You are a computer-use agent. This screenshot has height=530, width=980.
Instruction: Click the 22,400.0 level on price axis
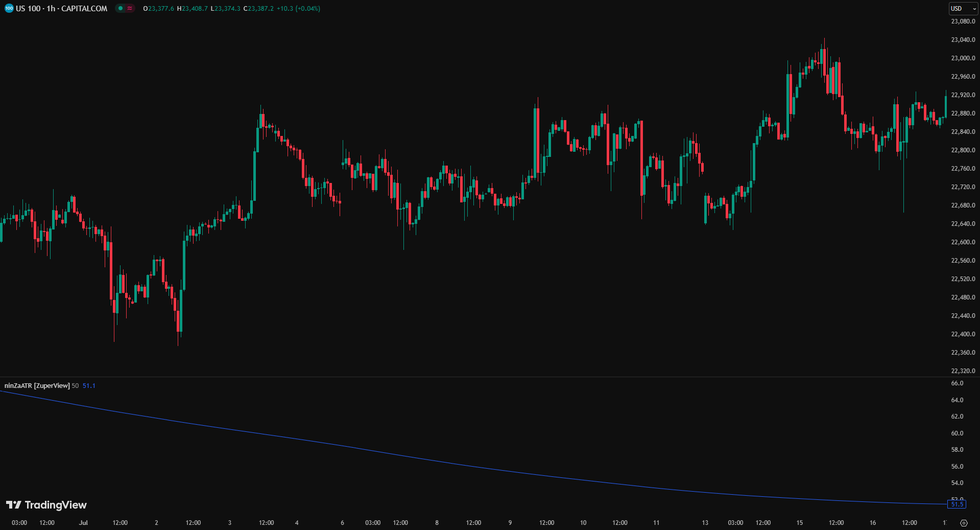click(963, 334)
